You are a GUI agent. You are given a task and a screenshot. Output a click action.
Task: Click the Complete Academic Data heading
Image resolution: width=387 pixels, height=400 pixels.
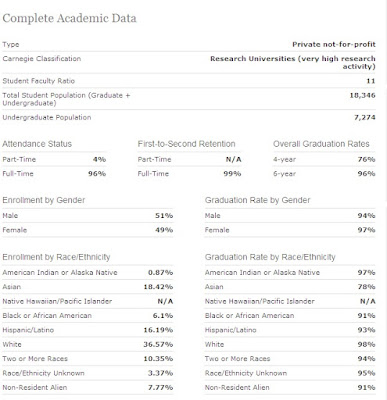coord(69,18)
